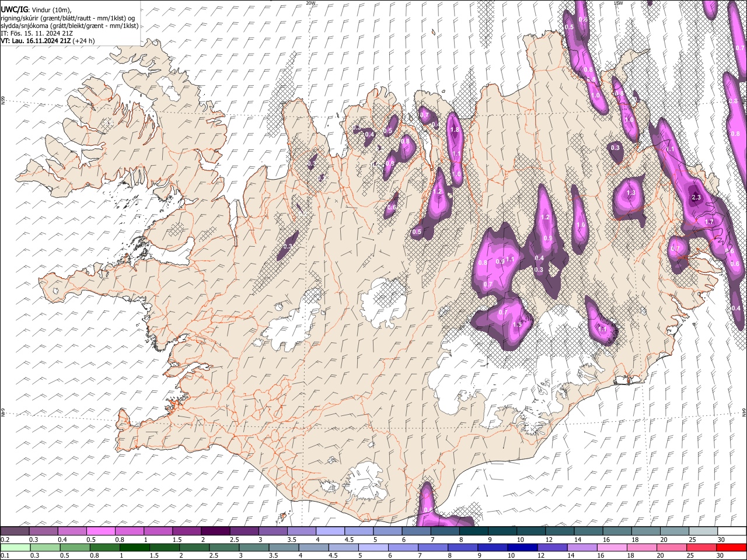The image size is (747, 560).
Task: Click lower legend swatch between 25 and 30
Action: coord(701,548)
